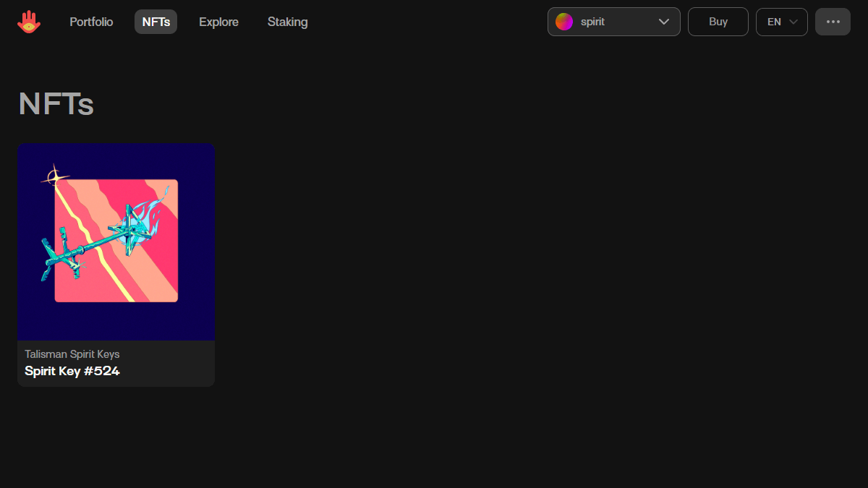
Task: Expand the language selector chevron arrow
Action: (793, 22)
